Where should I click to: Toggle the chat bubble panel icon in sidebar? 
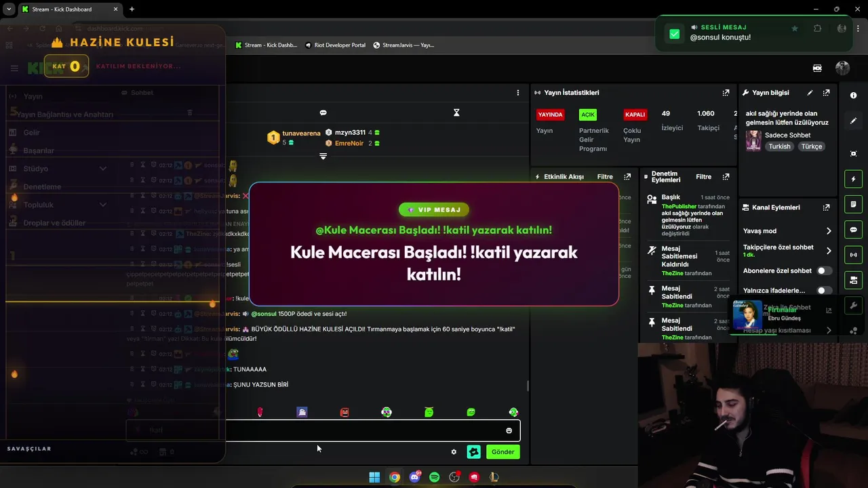click(x=853, y=230)
